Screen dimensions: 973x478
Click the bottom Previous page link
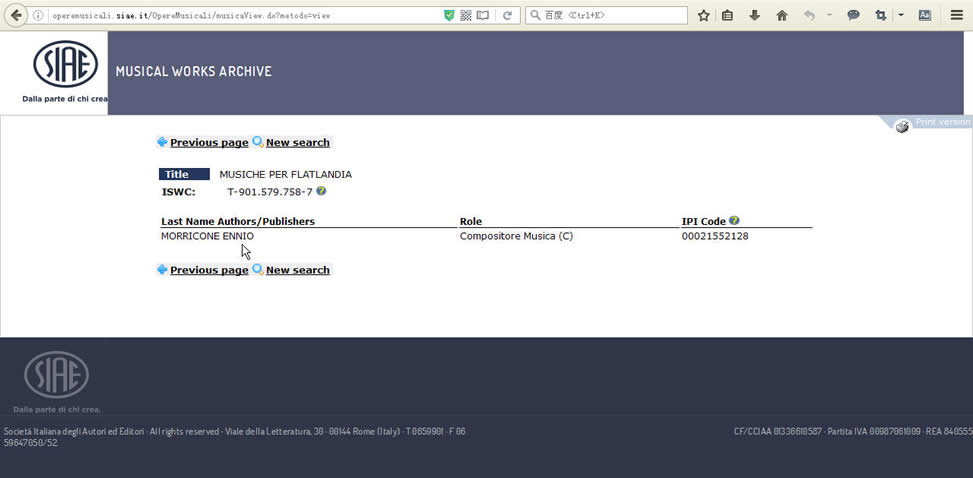coord(209,270)
